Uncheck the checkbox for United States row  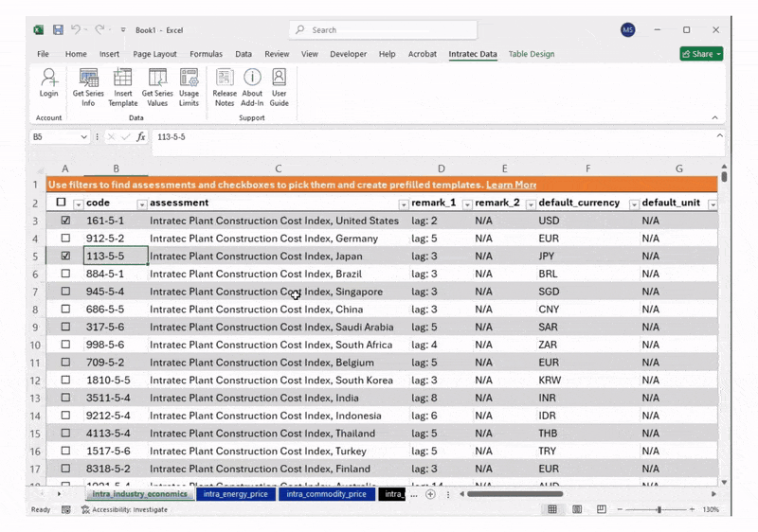tap(65, 221)
